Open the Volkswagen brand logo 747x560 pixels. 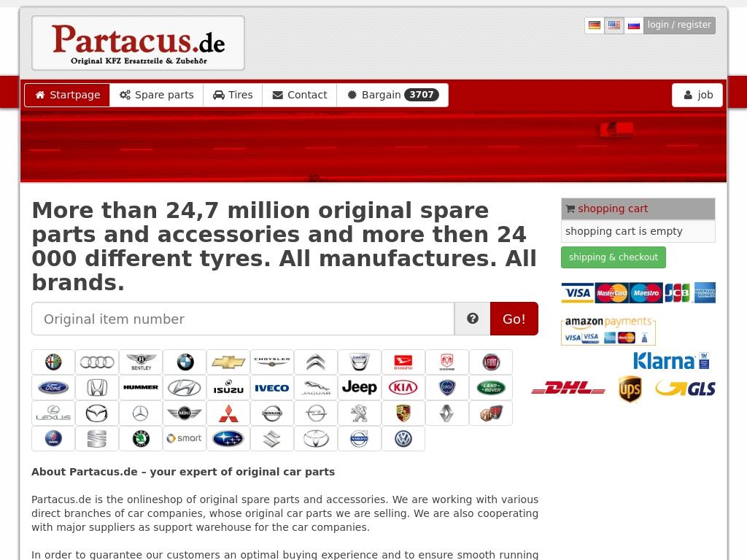click(x=403, y=439)
